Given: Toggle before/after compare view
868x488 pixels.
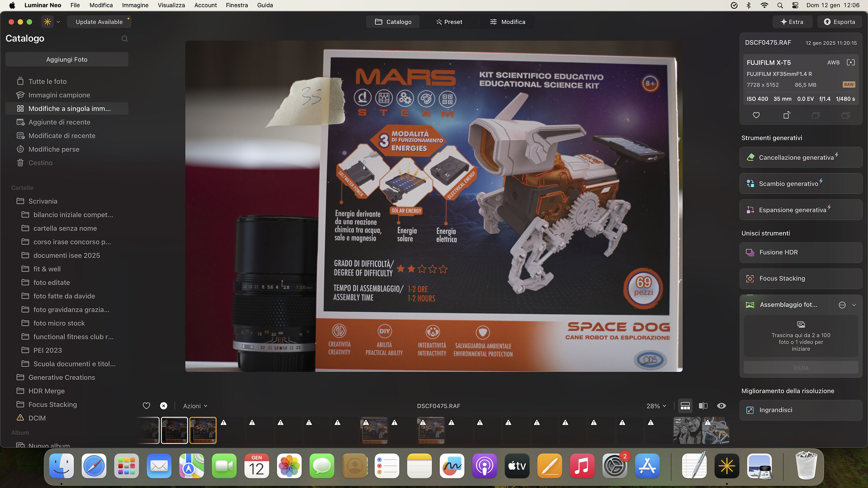Looking at the screenshot, I should tap(703, 406).
